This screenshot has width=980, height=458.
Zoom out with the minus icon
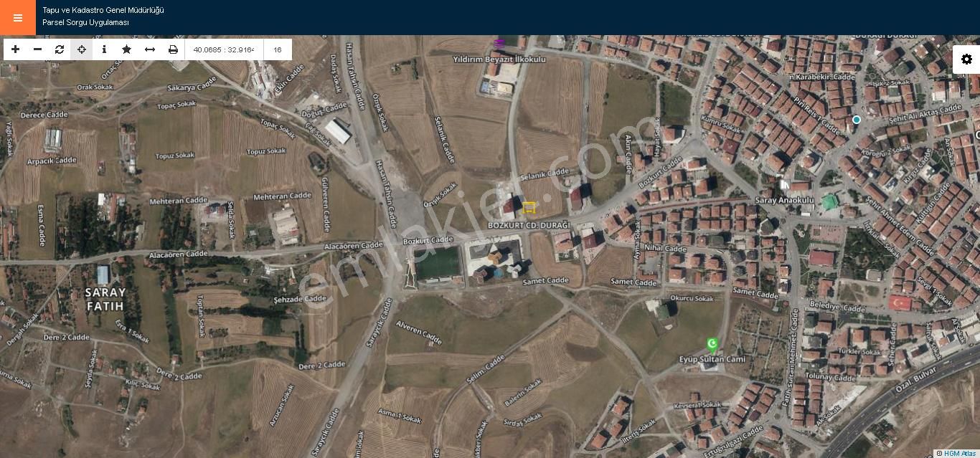pos(37,49)
